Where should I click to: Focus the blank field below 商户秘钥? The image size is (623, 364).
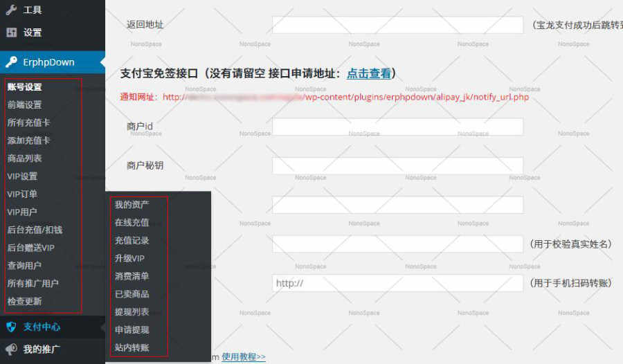(x=398, y=205)
